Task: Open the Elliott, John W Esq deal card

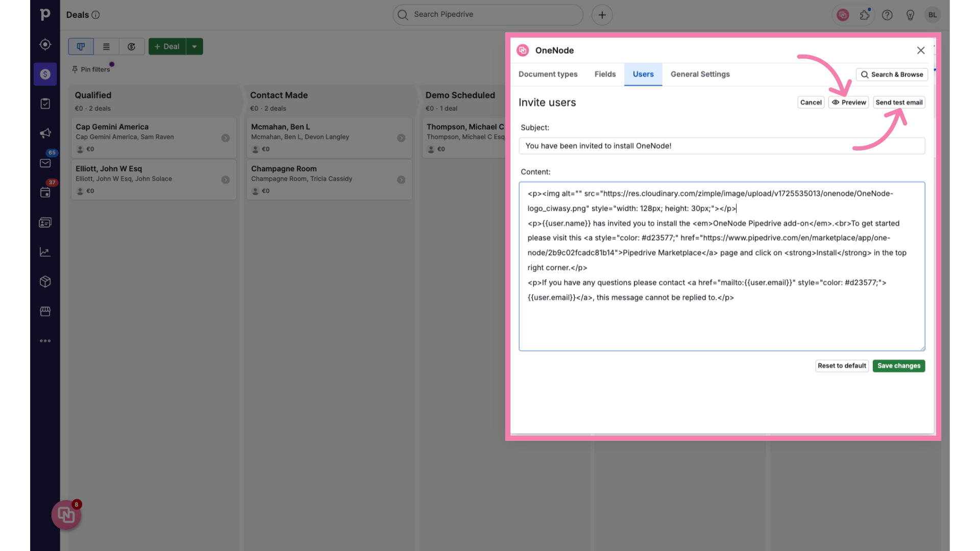Action: pos(154,180)
